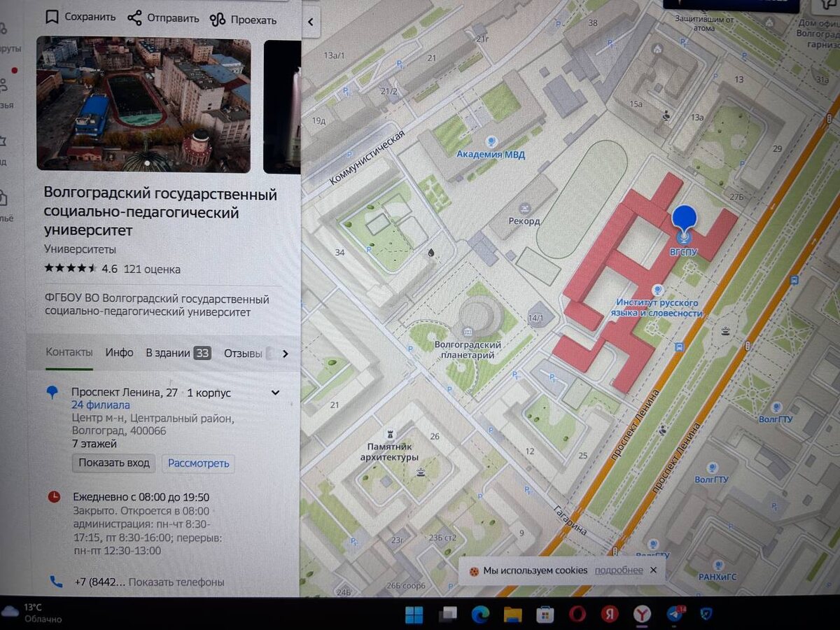The image size is (840, 630).
Task: Click the Показать вход button
Action: (x=114, y=463)
